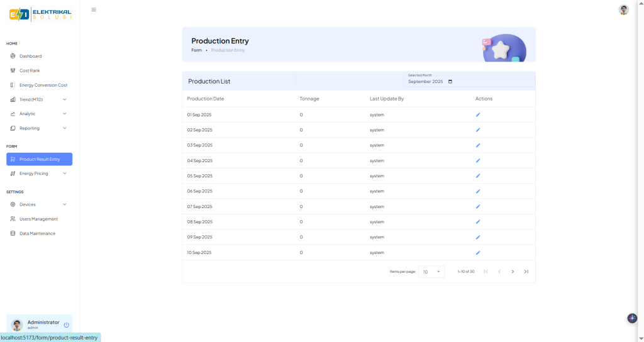Screen dimensions: 644x342
Task: Click the edit pencil for 10 Sep 2025
Action: (x=478, y=253)
